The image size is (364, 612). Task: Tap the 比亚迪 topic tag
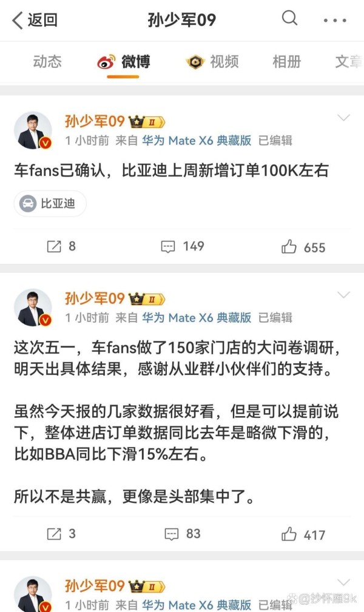coord(50,203)
